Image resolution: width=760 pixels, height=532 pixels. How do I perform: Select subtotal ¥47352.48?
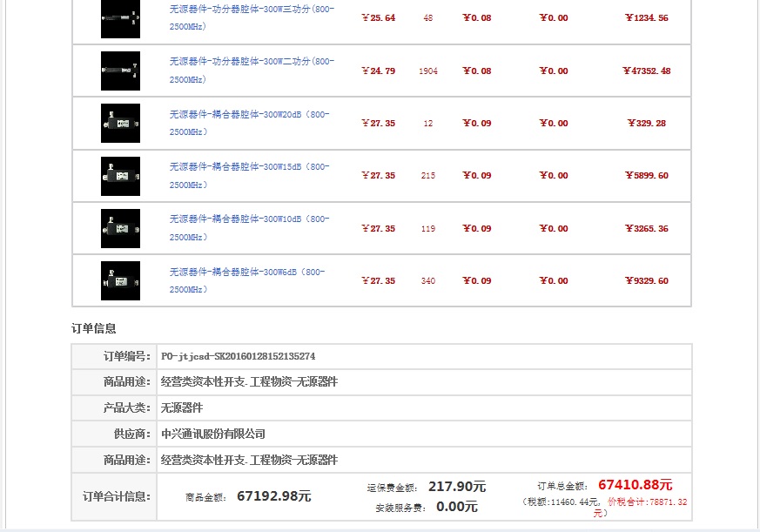click(x=647, y=71)
